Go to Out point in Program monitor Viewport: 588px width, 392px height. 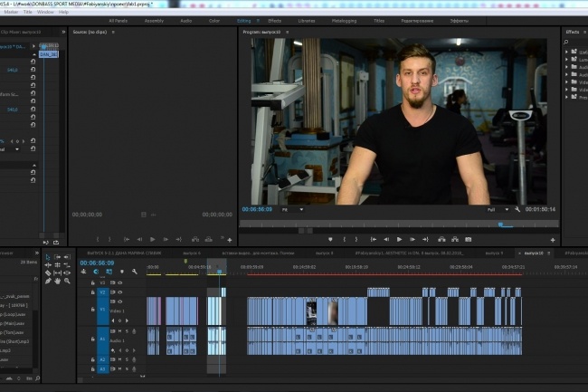coord(425,239)
